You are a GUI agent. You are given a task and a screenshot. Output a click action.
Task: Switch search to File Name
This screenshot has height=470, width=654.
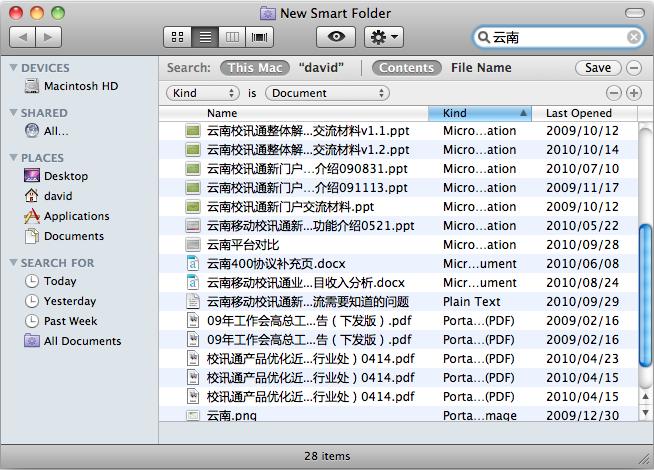[x=481, y=68]
